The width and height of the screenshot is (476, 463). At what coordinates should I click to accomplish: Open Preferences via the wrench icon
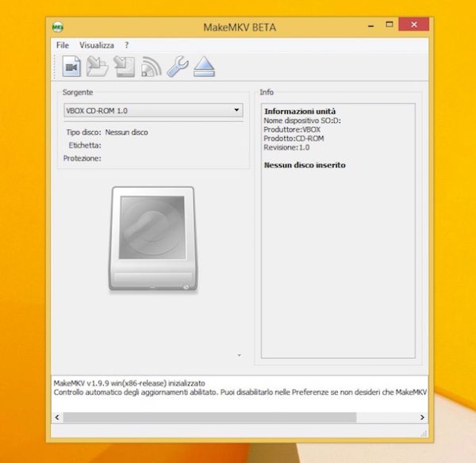click(177, 67)
